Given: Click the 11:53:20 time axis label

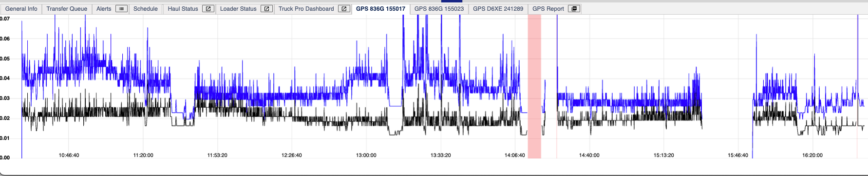Looking at the screenshot, I should click(x=217, y=155).
